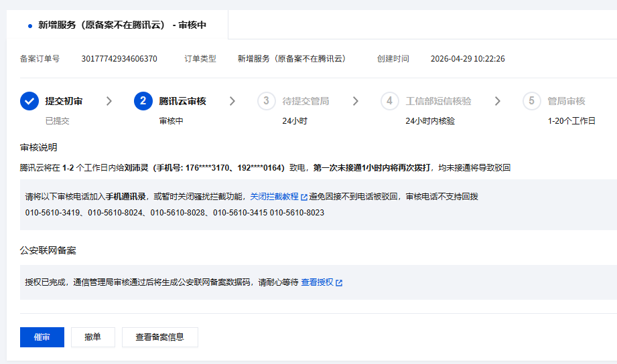Viewport: 617px width, 364px height.
Task: Open the 查看授权 link
Action: click(317, 282)
